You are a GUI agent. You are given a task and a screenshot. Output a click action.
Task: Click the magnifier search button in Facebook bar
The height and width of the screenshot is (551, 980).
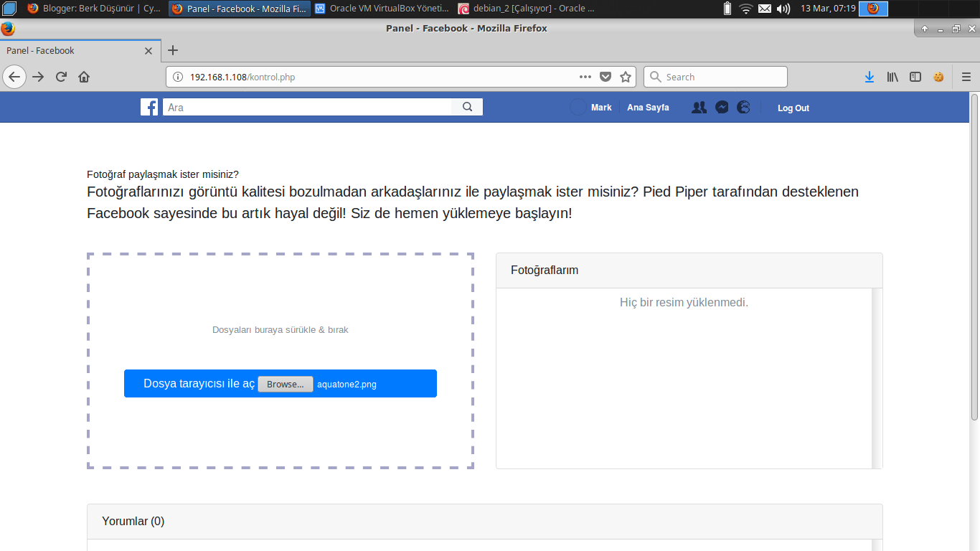pos(467,107)
